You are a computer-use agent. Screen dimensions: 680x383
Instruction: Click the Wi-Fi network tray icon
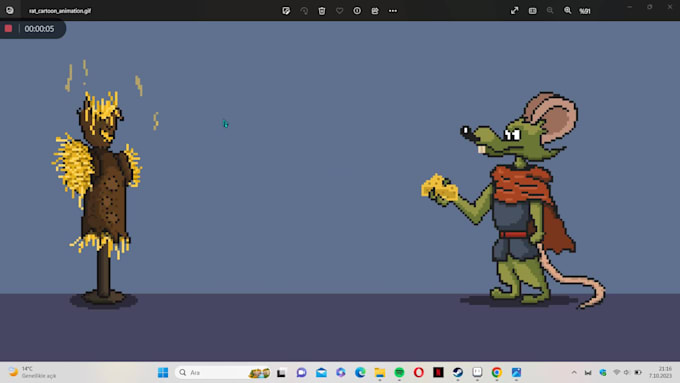tap(616, 373)
